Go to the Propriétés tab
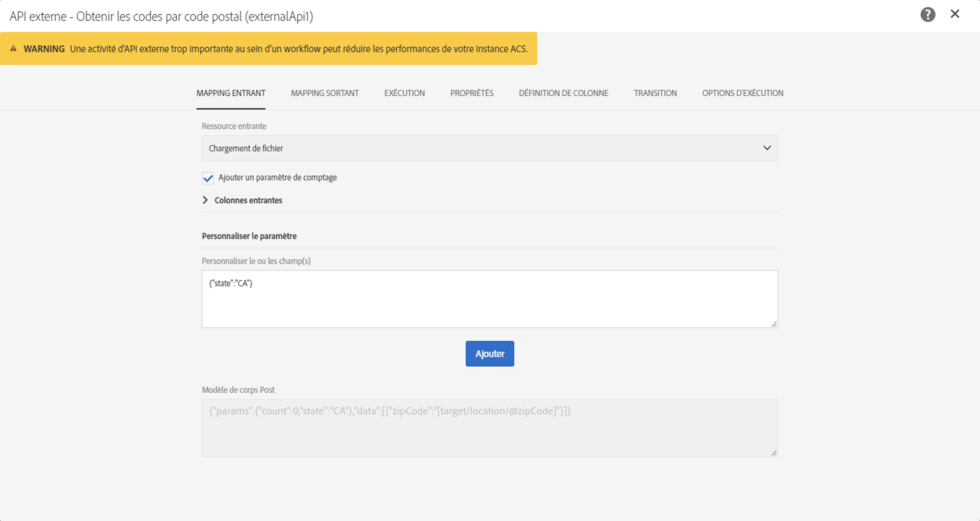The width and height of the screenshot is (980, 521). [x=472, y=93]
